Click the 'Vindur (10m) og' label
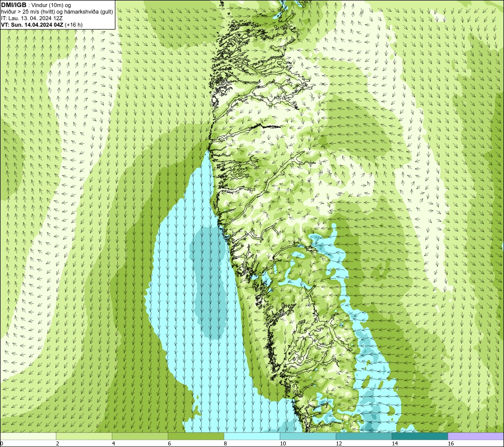The height and width of the screenshot is (447, 504). tap(51, 6)
